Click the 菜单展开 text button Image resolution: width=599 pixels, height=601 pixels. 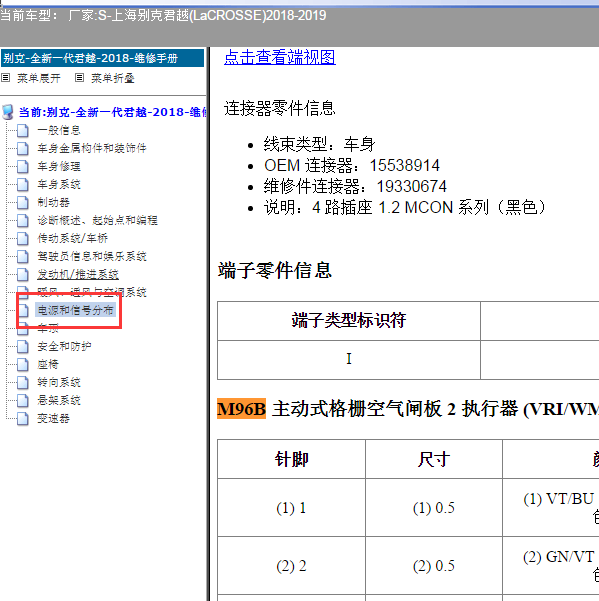click(x=39, y=78)
